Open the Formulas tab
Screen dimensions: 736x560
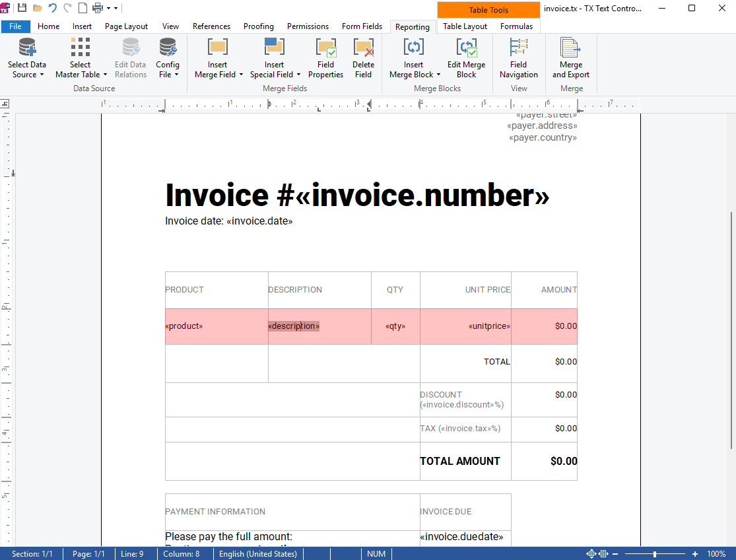[x=516, y=26]
